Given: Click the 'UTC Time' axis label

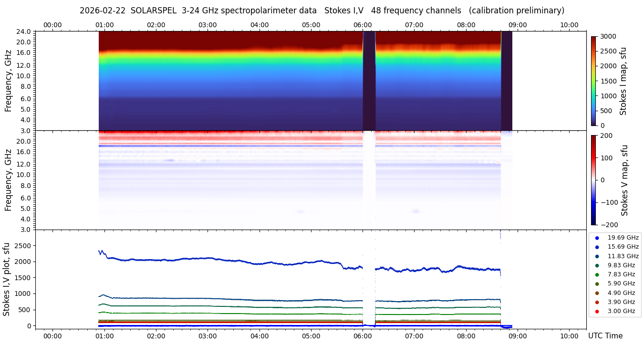Looking at the screenshot, I should [x=605, y=336].
